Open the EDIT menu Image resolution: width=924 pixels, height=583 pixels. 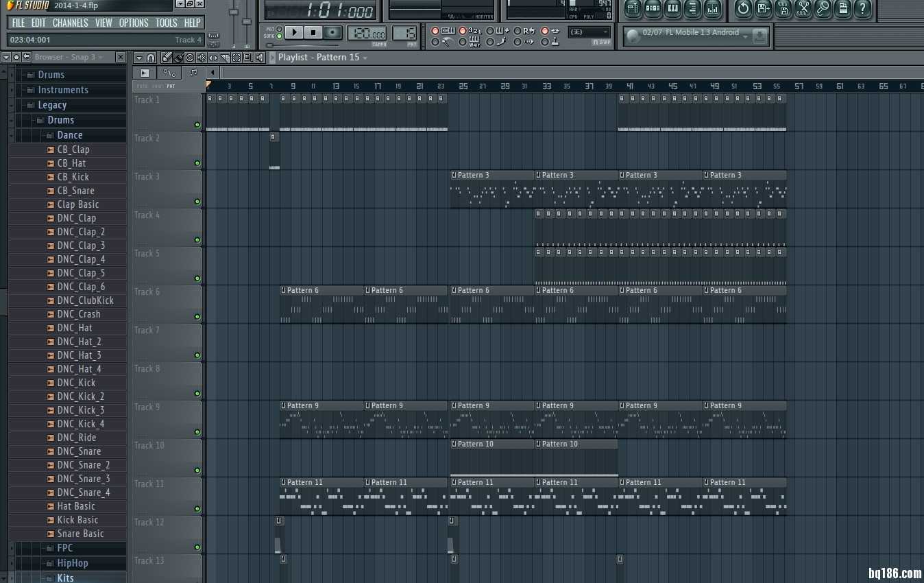coord(38,23)
